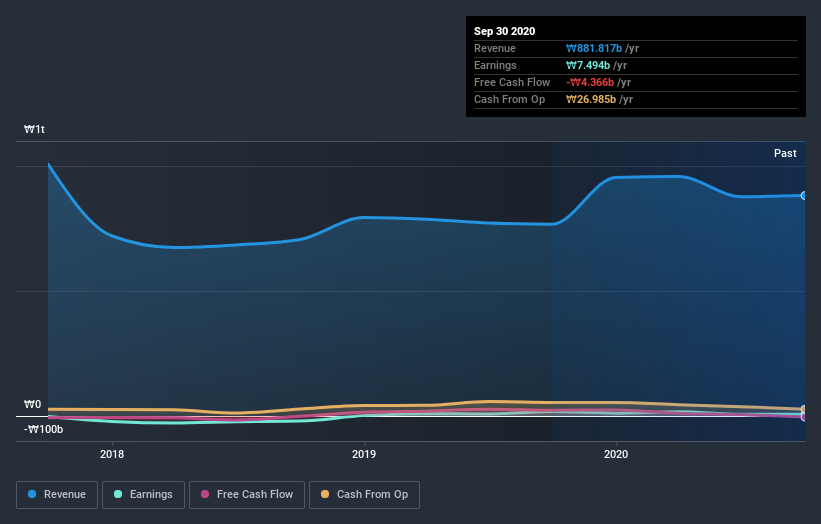Click the 2020 x-axis label
The height and width of the screenshot is (524, 821).
[x=616, y=454]
